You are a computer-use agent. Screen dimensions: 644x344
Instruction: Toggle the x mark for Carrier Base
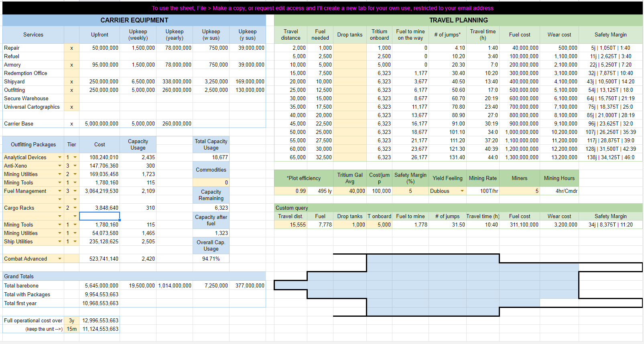point(71,124)
